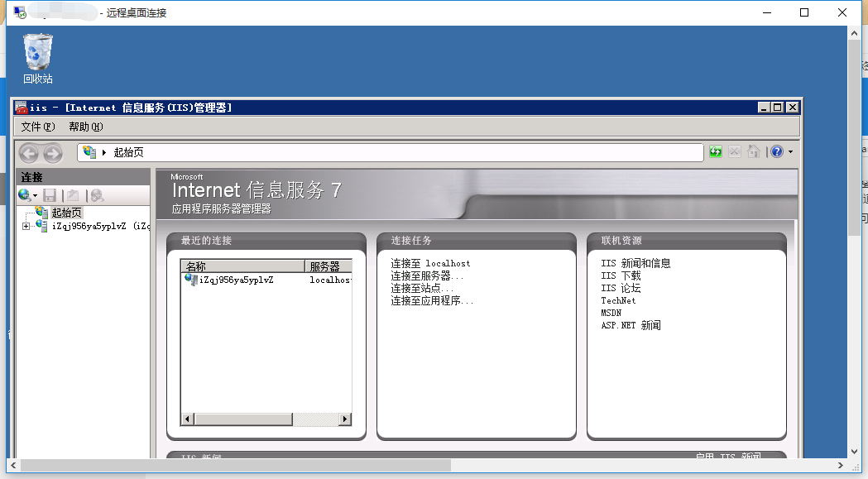Minimize the 远程桌面连接 window
This screenshot has height=479, width=868.
coord(767,12)
